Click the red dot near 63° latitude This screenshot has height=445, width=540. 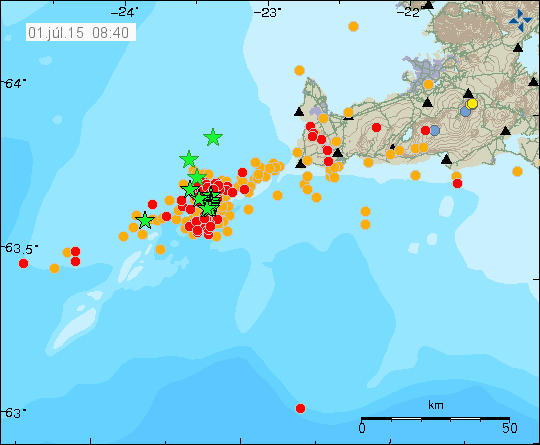300,408
